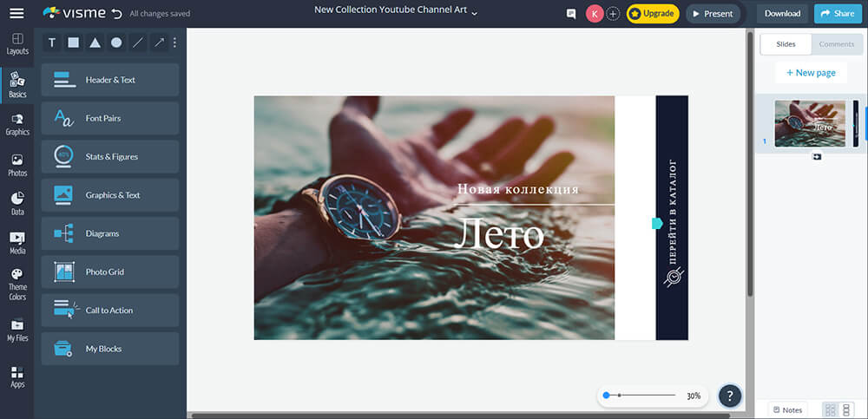868x419 pixels.
Task: Open the Photos sidebar panel
Action: [17, 166]
